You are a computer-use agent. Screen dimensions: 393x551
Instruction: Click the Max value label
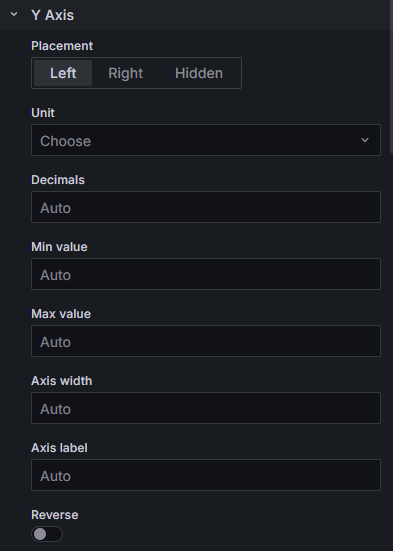point(61,314)
